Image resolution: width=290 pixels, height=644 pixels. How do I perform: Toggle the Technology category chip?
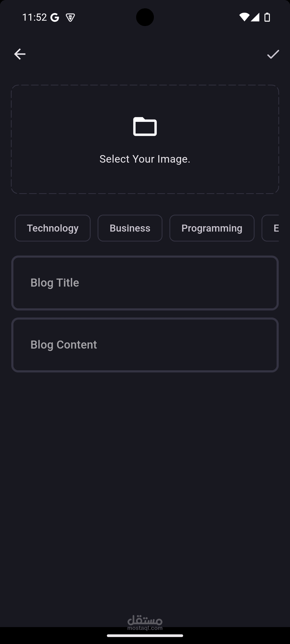tap(53, 228)
